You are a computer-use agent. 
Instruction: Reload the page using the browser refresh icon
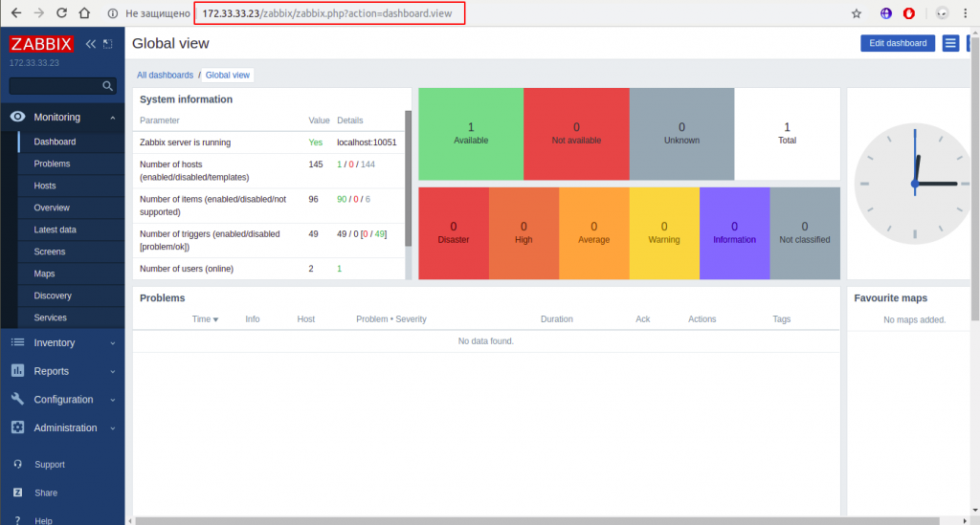coord(61,13)
